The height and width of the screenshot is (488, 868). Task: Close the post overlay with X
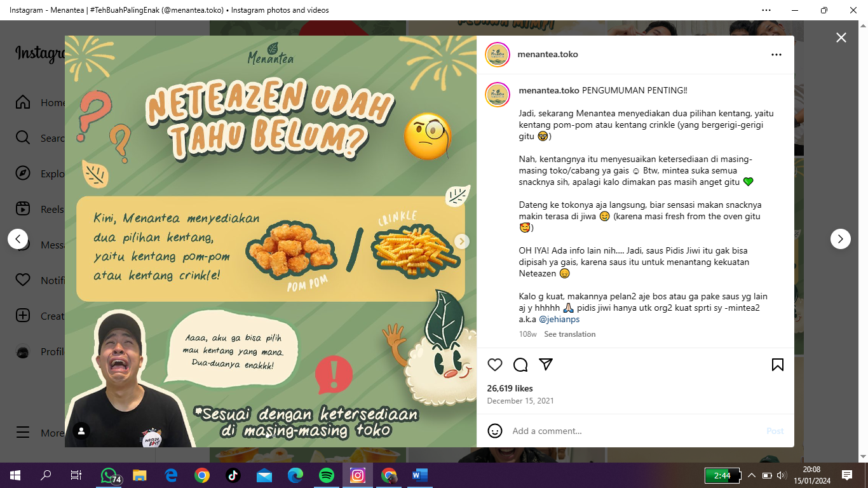point(841,37)
